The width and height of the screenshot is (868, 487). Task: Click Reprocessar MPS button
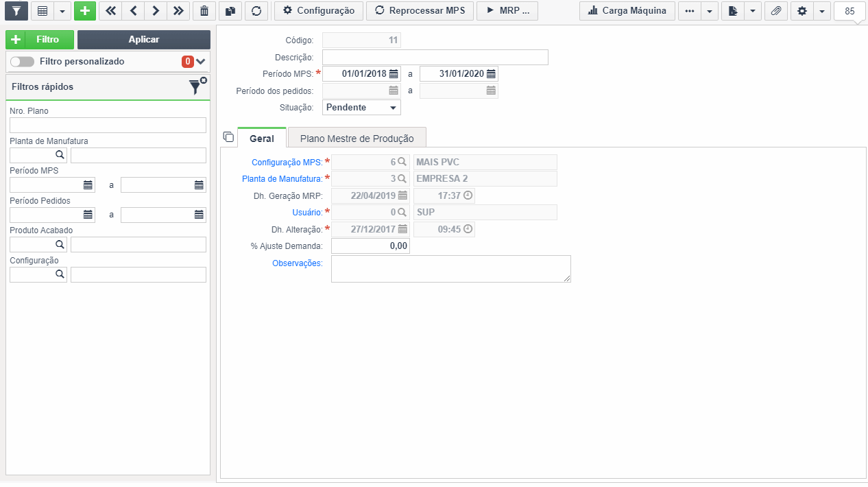pos(420,11)
